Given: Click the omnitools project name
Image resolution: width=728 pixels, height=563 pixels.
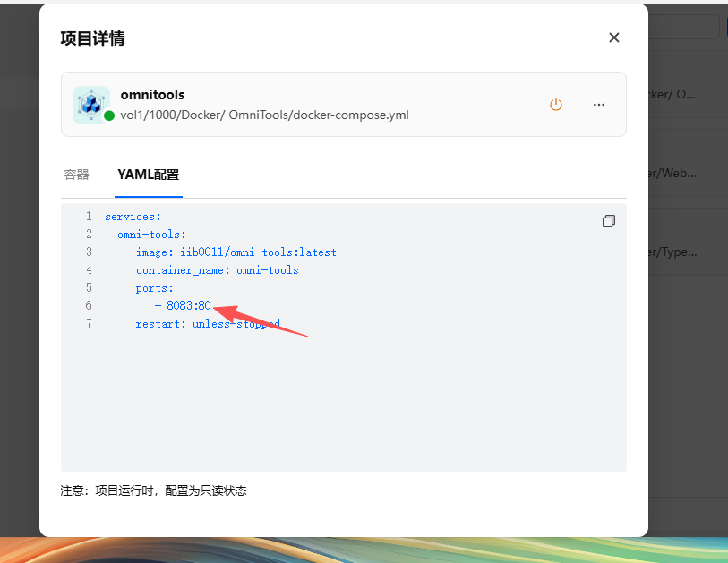Looking at the screenshot, I should pyautogui.click(x=152, y=95).
